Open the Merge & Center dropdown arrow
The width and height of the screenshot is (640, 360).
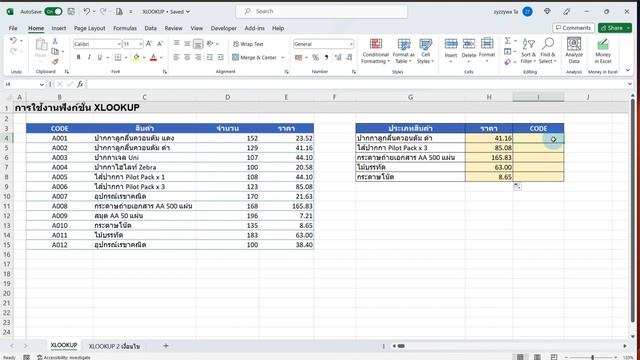pyautogui.click(x=282, y=58)
